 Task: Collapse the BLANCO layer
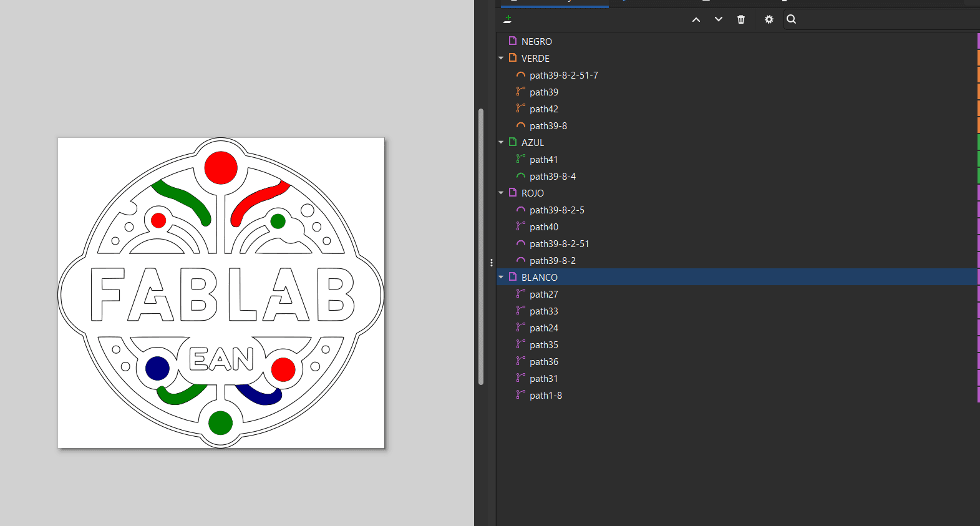pyautogui.click(x=501, y=277)
